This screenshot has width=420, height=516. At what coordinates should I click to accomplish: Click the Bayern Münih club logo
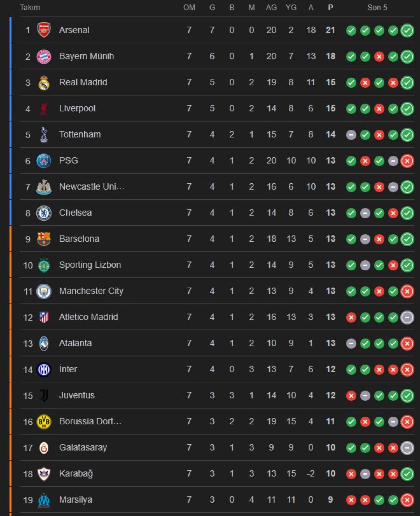coord(44,56)
